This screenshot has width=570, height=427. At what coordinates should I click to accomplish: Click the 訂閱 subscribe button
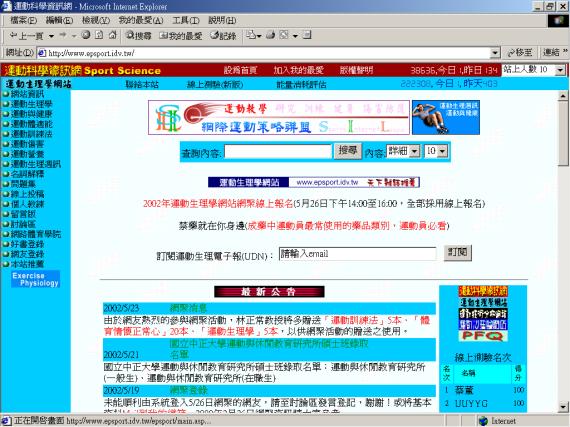tap(458, 253)
